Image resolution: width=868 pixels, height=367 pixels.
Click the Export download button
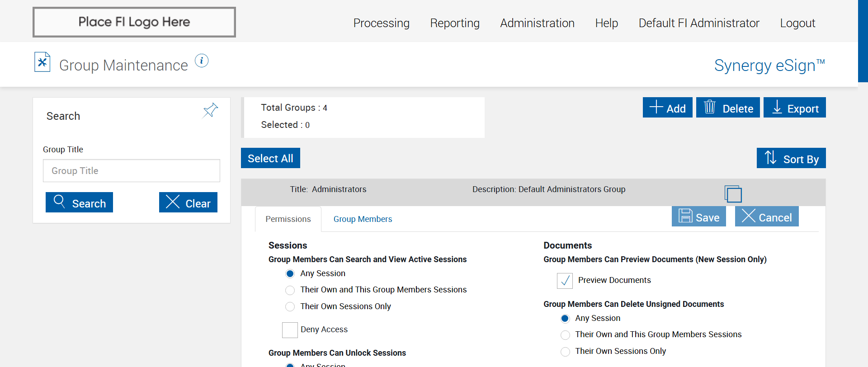click(x=794, y=108)
